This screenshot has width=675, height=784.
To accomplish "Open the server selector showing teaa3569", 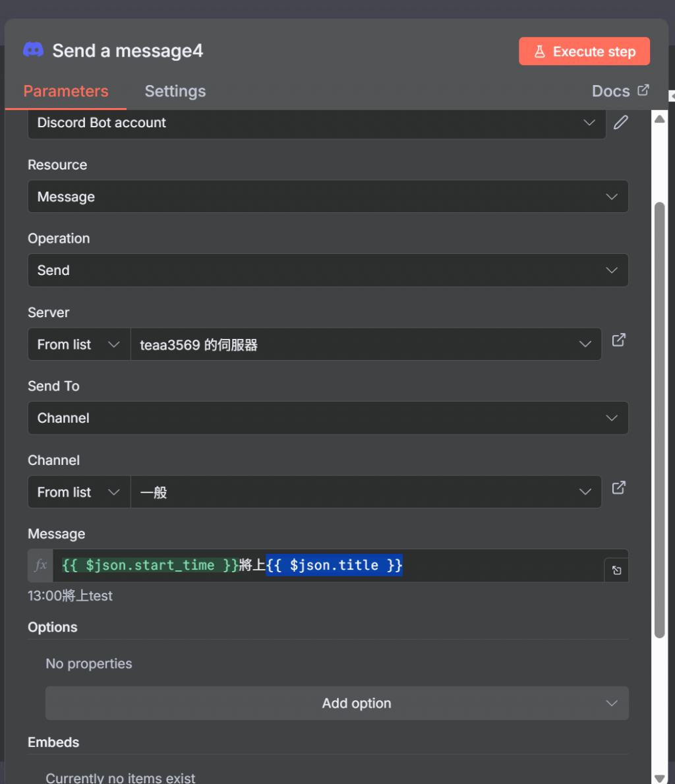I will tap(366, 344).
